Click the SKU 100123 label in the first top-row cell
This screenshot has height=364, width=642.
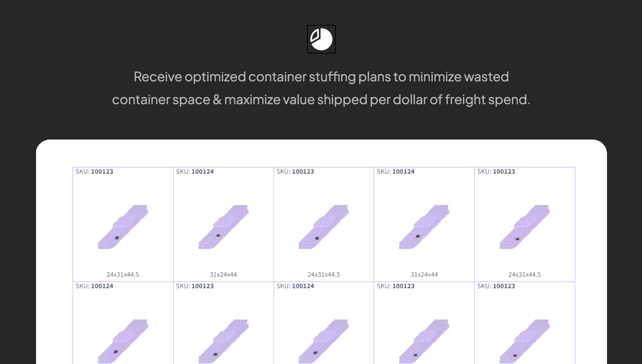tap(94, 172)
